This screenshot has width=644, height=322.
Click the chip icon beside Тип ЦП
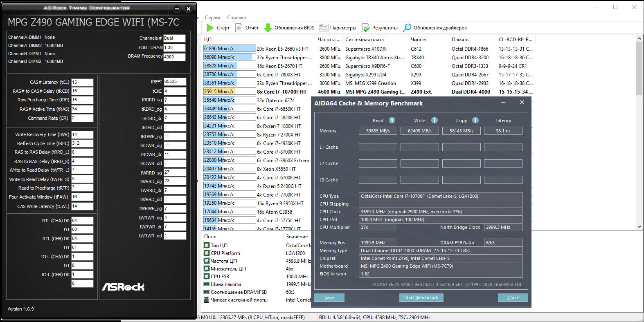tap(207, 246)
